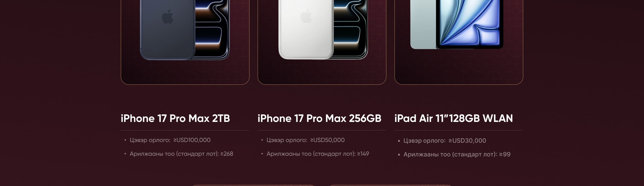Click the partially visible card below the iPad listing
The image size is (644, 186).
[x=390, y=186]
